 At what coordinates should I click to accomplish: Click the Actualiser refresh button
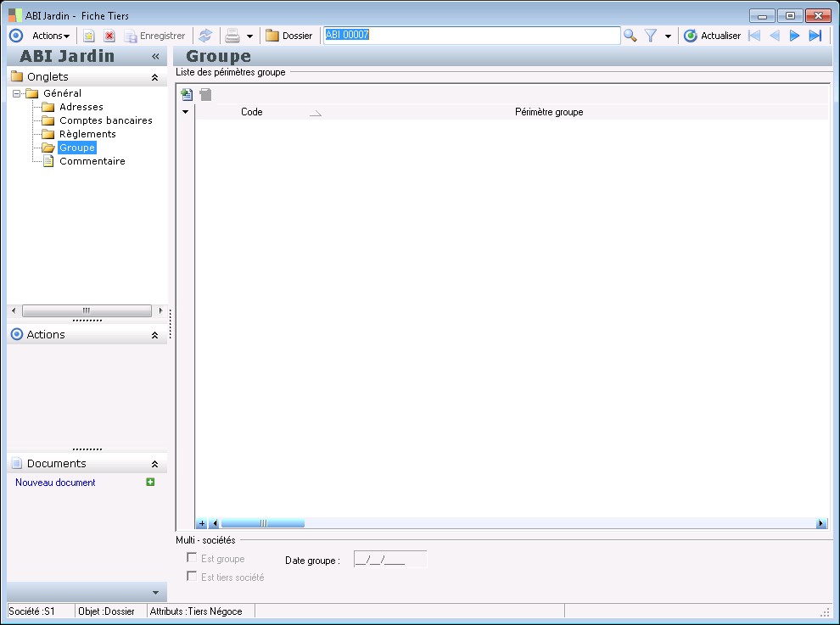(712, 36)
